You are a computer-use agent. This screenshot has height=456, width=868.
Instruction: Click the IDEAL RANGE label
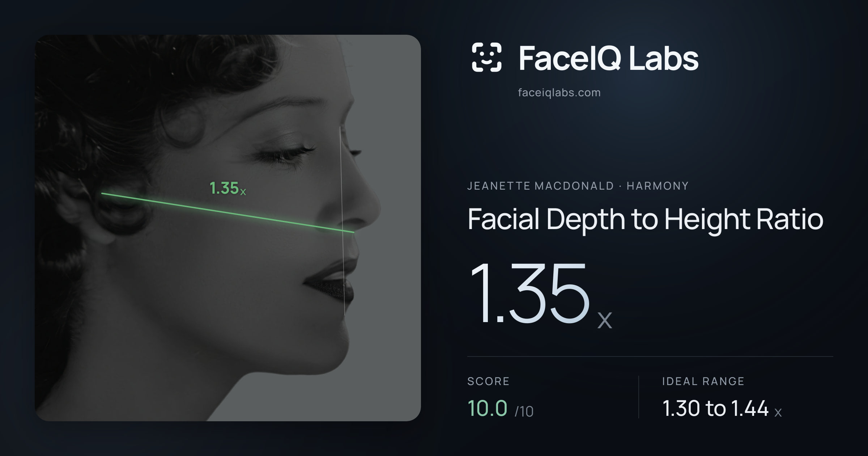(703, 381)
